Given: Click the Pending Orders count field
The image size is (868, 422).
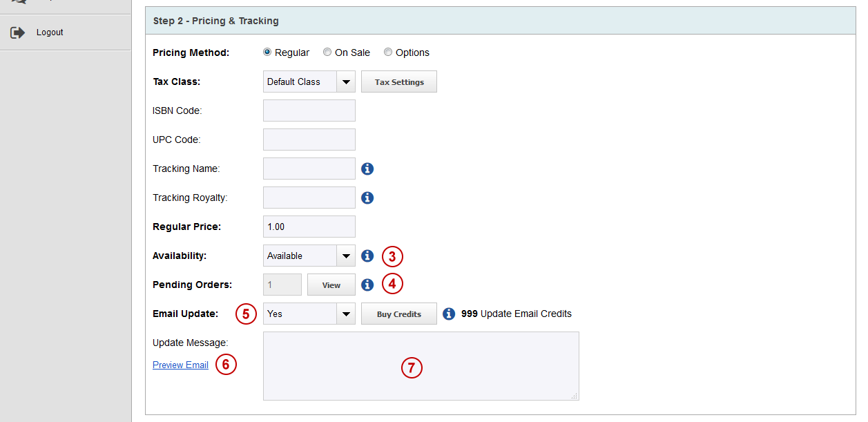Looking at the screenshot, I should 282,285.
